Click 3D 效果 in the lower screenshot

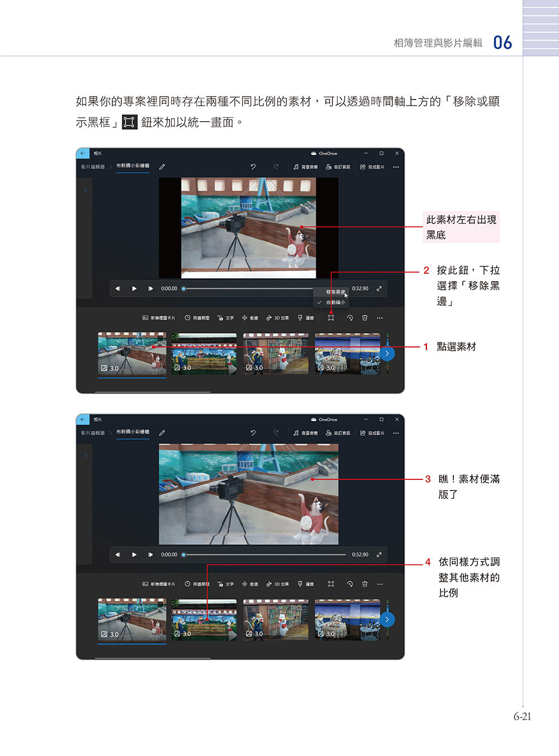tap(278, 584)
